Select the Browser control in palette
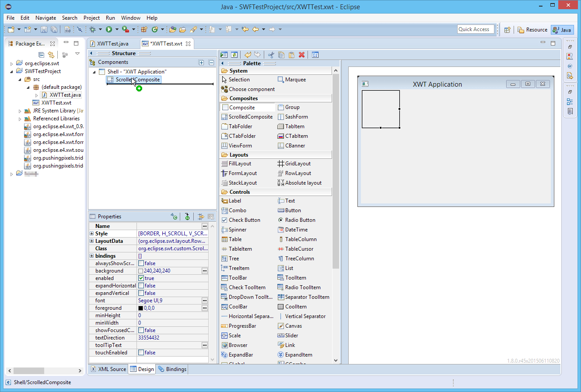 tap(234, 345)
